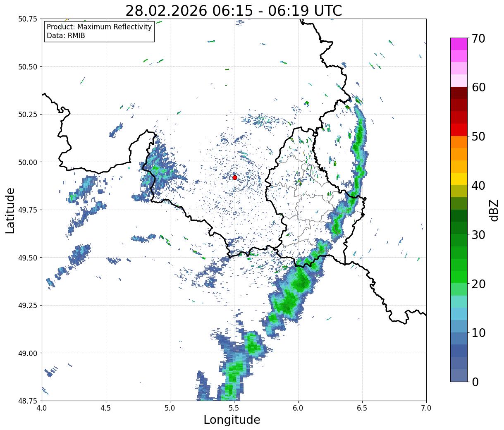Click the 6.5 longitude tick label
504x430 pixels.
click(x=362, y=408)
